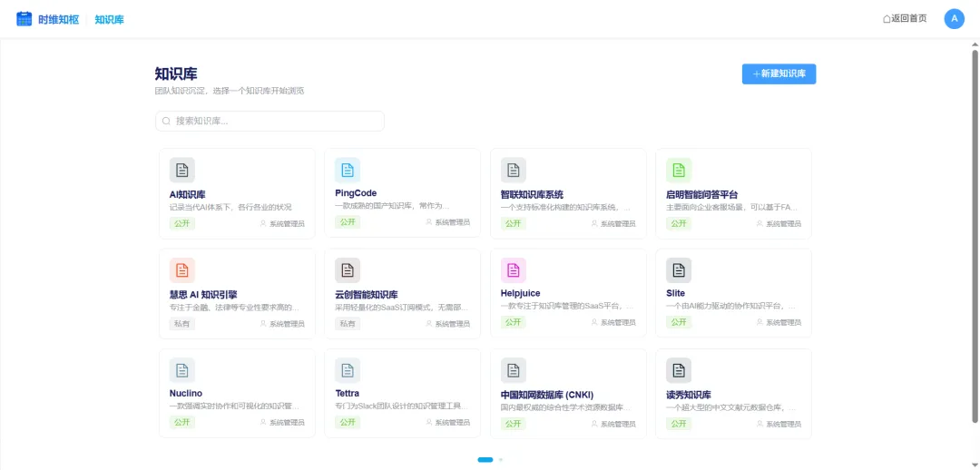Screen dimensions: 980x470
Task: Open the Helpjuice pink document icon
Action: point(513,270)
